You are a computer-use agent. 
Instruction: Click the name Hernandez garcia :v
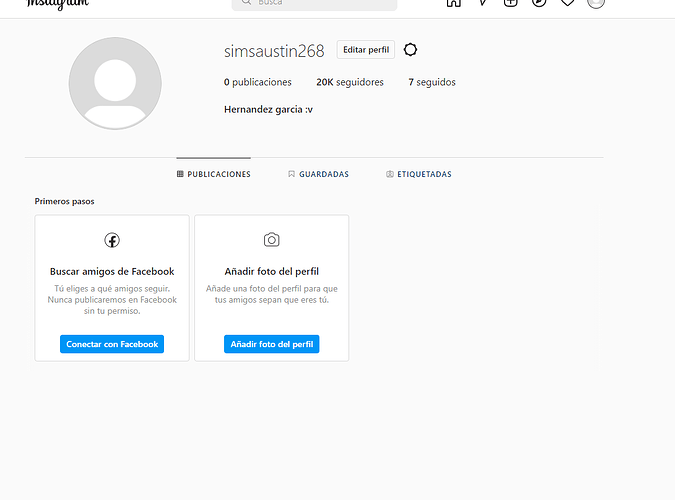pos(268,109)
